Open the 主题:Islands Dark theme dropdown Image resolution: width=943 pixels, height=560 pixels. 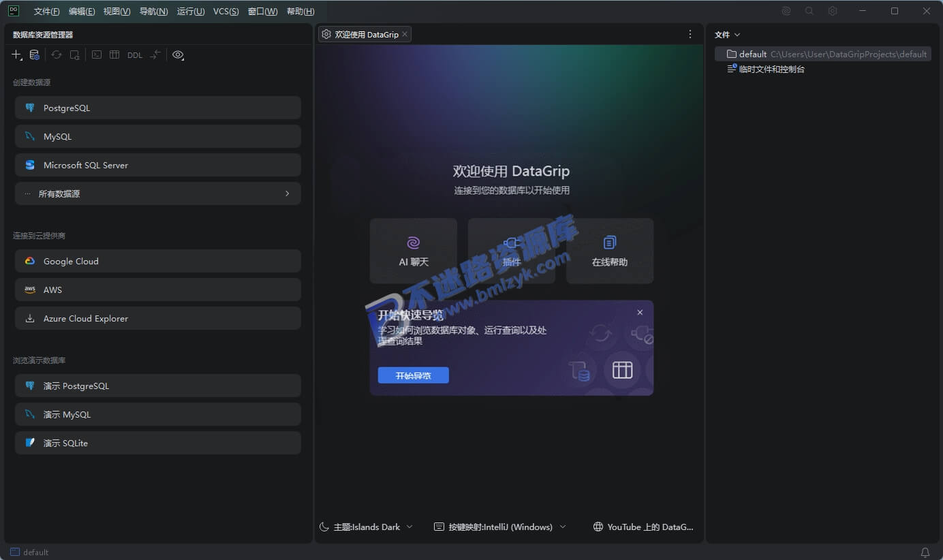[x=366, y=527]
